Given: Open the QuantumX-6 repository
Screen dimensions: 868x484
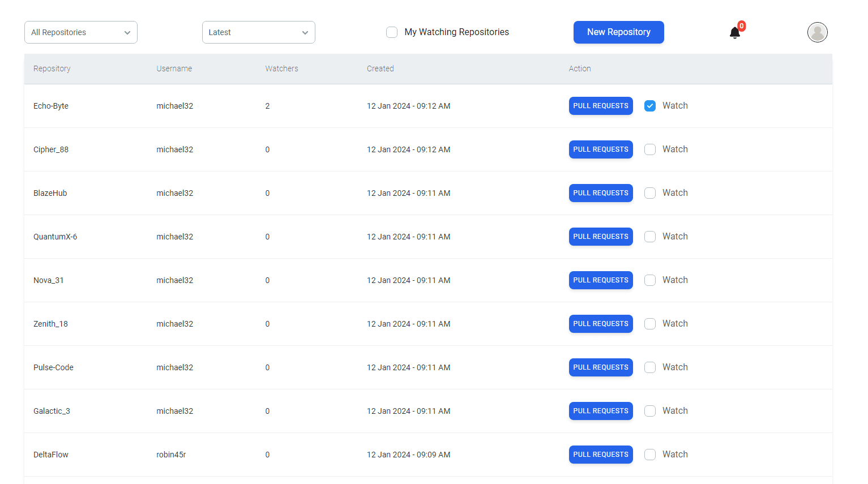Looking at the screenshot, I should pyautogui.click(x=55, y=236).
